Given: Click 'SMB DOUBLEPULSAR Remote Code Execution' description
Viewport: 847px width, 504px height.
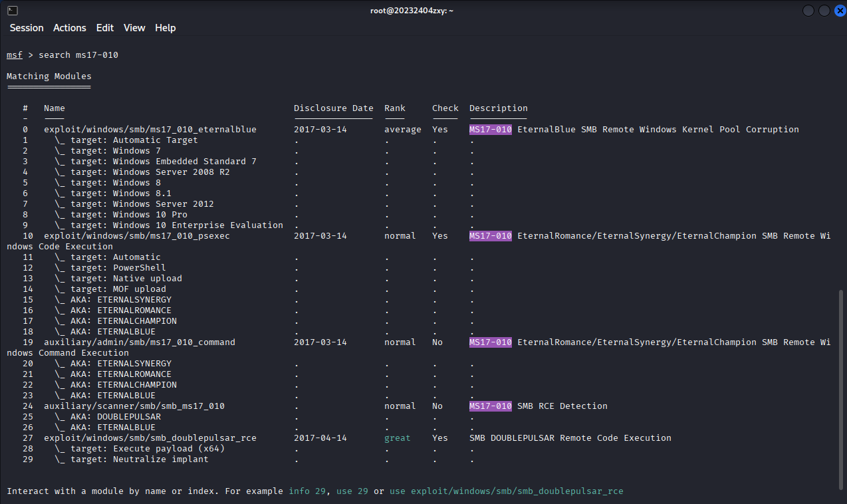Looking at the screenshot, I should (570, 438).
